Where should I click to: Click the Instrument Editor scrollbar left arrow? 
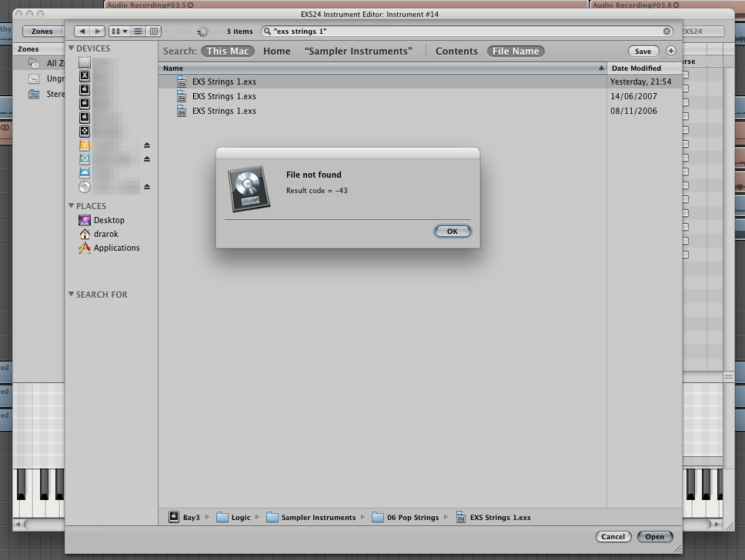coord(18,525)
